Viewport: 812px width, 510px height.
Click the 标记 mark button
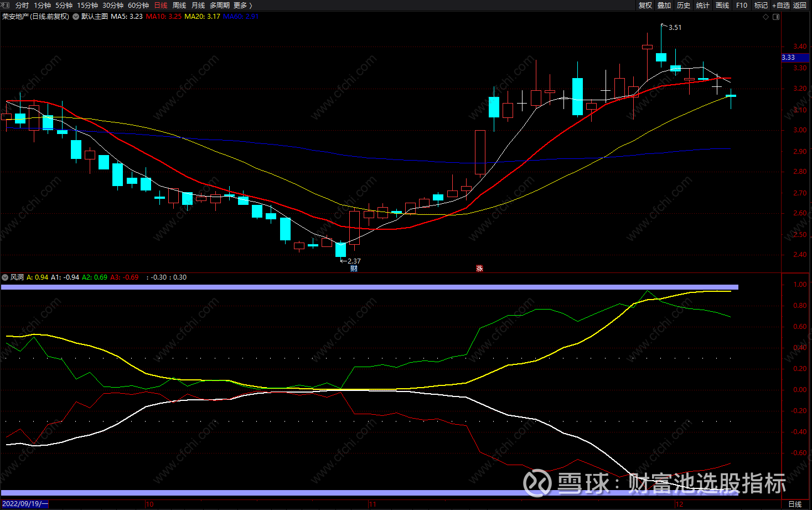pos(761,5)
